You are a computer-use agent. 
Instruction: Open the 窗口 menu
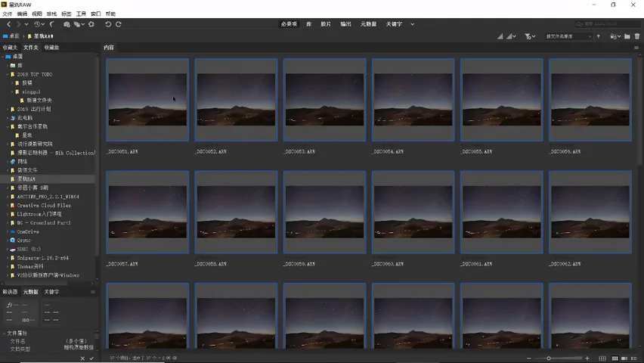[x=96, y=14]
